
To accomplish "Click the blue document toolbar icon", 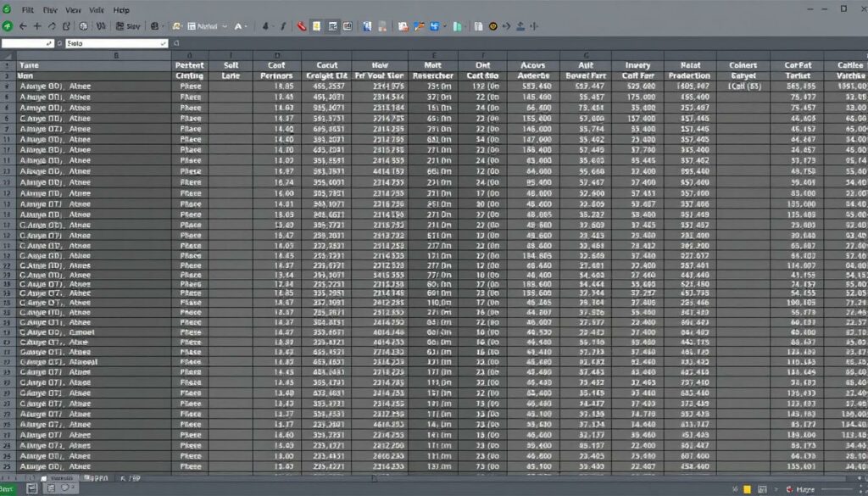I will point(367,26).
